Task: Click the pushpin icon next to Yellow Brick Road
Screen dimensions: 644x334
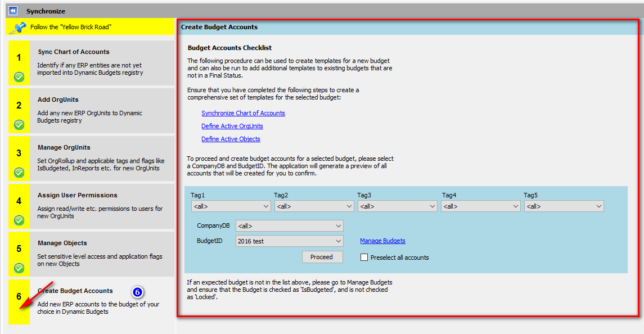Action: [x=17, y=28]
